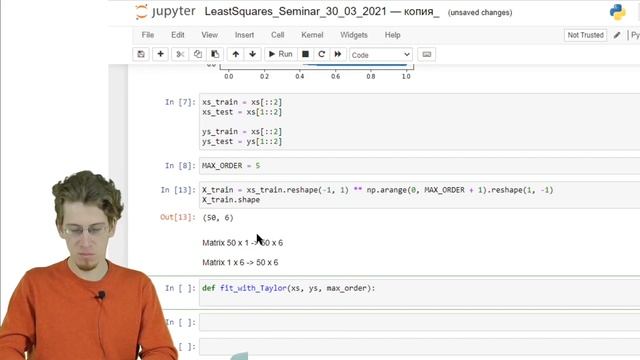Image resolution: width=640 pixels, height=360 pixels.
Task: Open the Kernel menu
Action: [x=312, y=35]
